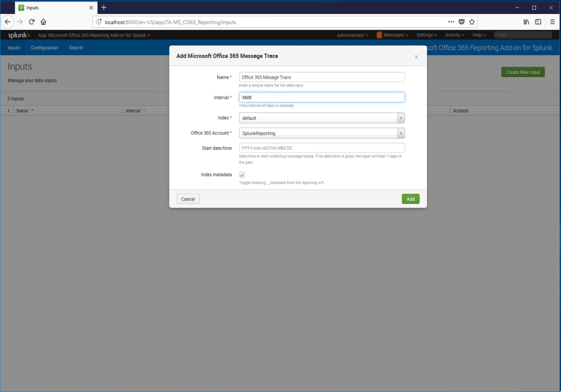Open the Index dropdown

(x=401, y=118)
